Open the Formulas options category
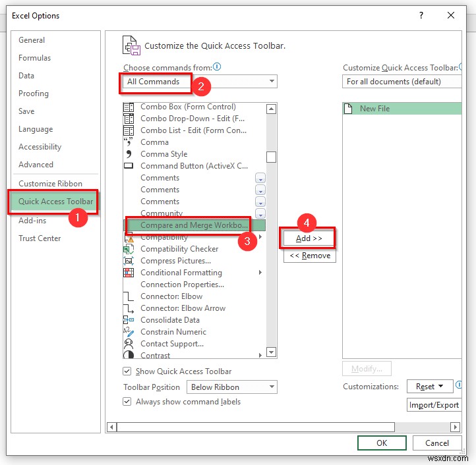Viewport: 476px width, 465px height. point(34,58)
